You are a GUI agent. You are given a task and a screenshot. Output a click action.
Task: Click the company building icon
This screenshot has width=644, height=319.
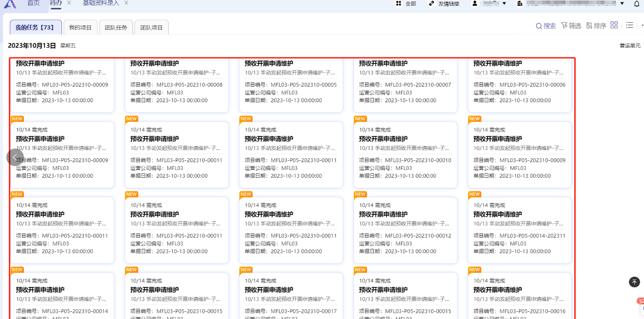(520, 3)
